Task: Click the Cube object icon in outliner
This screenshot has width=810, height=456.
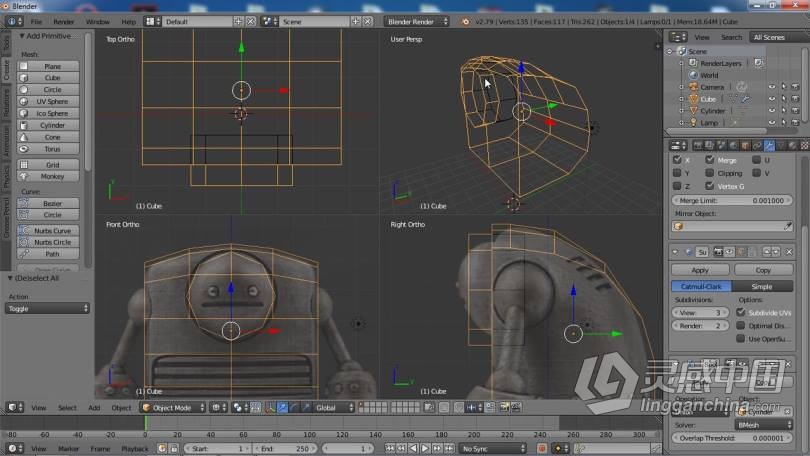Action: (x=693, y=99)
